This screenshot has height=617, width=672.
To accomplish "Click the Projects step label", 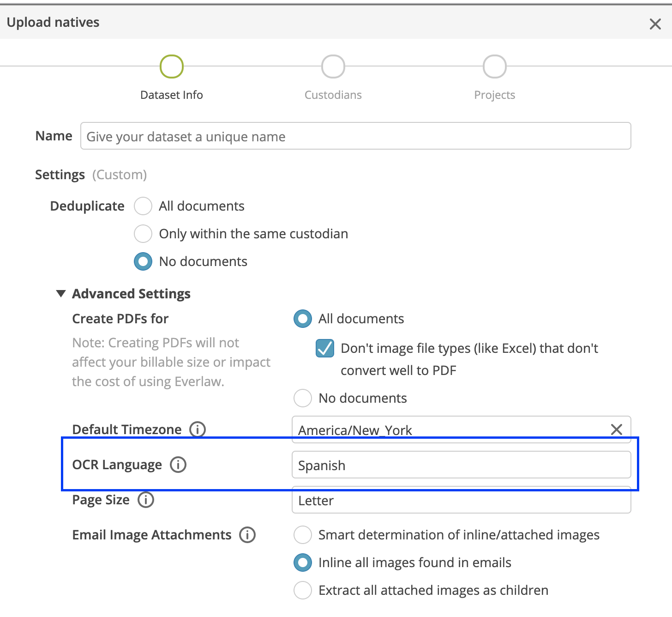I will [495, 95].
